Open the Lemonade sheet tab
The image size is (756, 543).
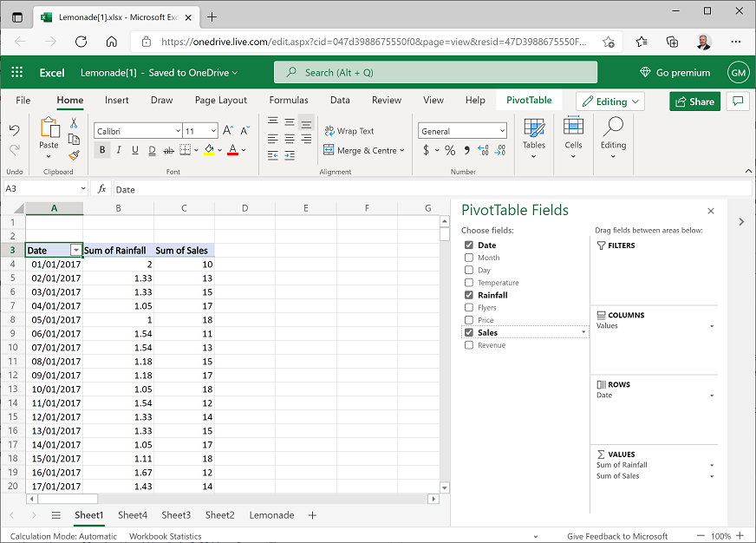coord(271,514)
